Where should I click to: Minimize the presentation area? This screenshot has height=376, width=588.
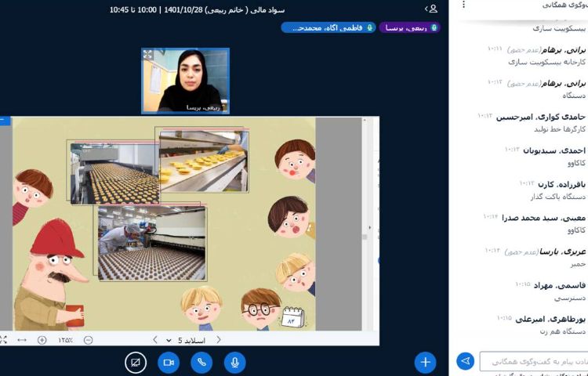tap(3, 120)
